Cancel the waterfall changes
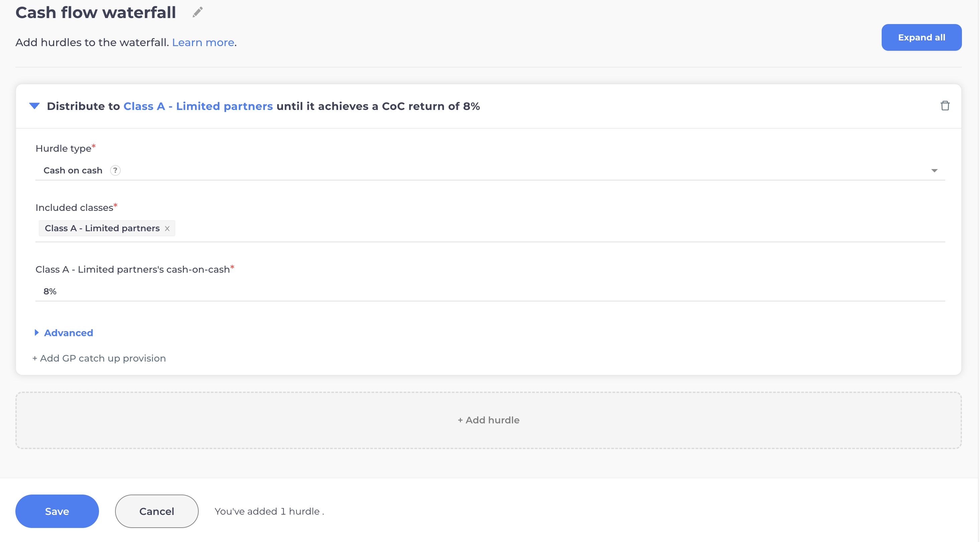 click(156, 511)
